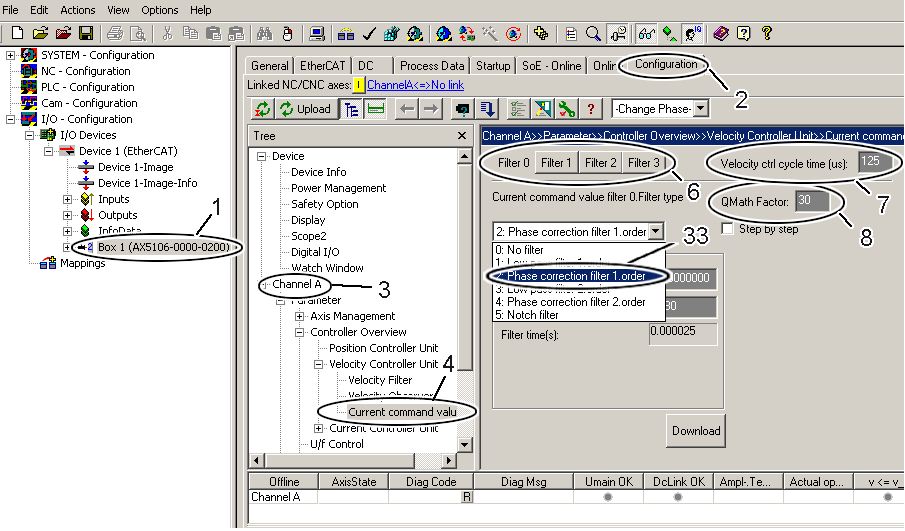
Task: Open the Options menu
Action: click(x=160, y=10)
